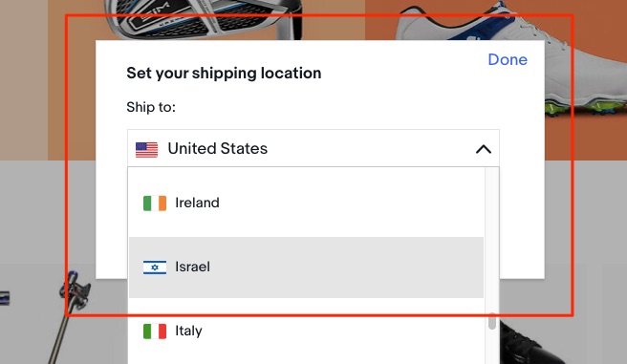Viewport: 627px width, 364px height.
Task: Select Ireland from the country list
Action: click(306, 203)
